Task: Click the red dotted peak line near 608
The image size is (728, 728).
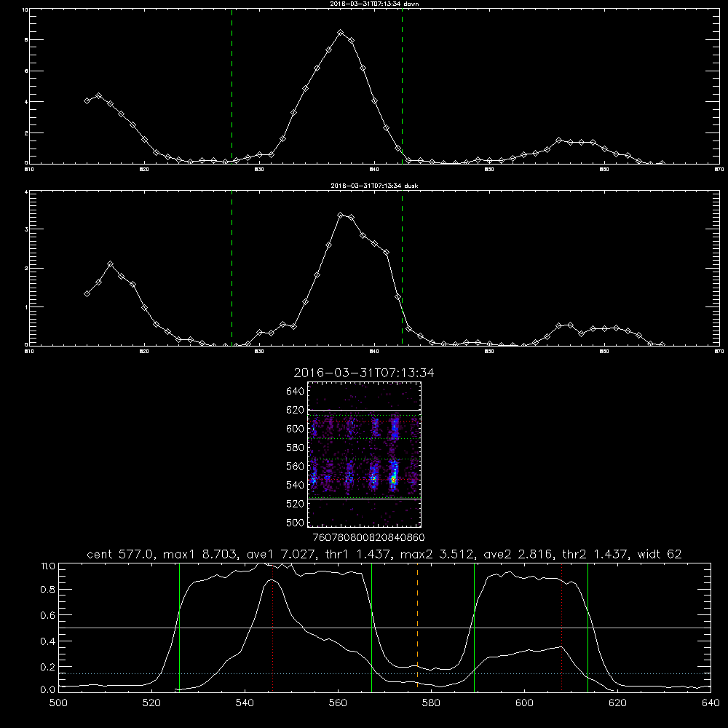Action: (x=562, y=627)
